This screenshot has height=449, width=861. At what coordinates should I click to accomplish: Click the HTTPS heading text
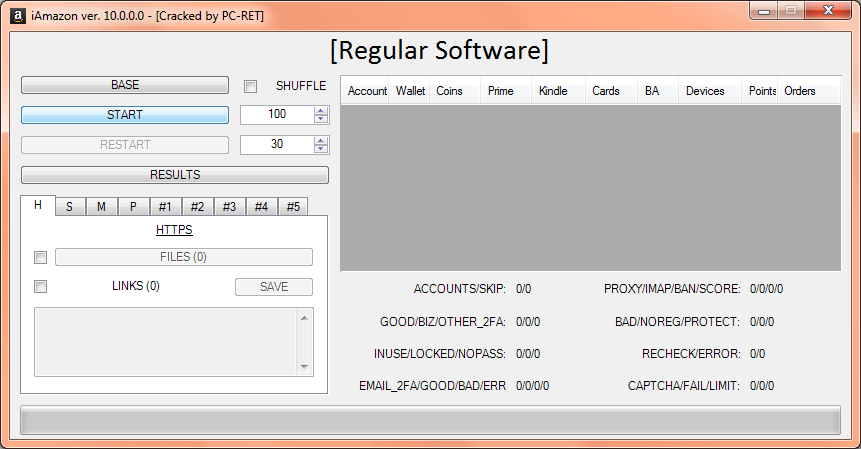(174, 230)
